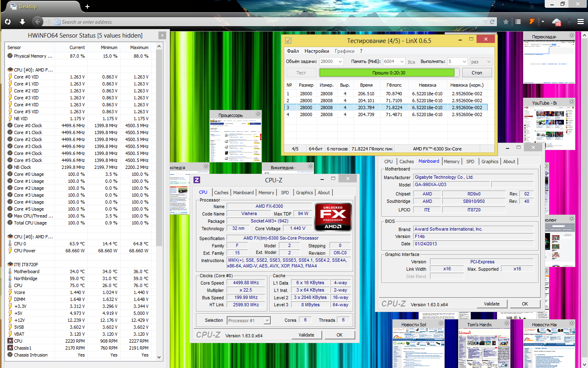Open settings gear on the Википедия thumbnail

(310, 166)
